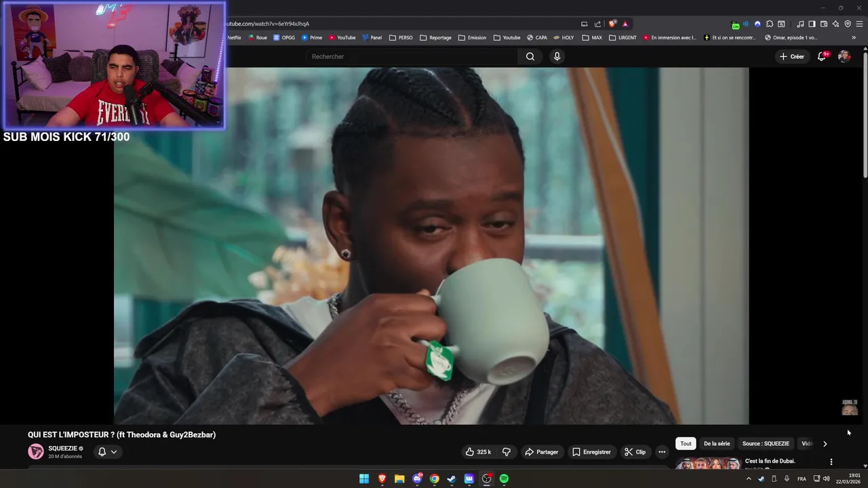Expand Emission bookmarks folder
The height and width of the screenshot is (488, 868).
pyautogui.click(x=472, y=38)
